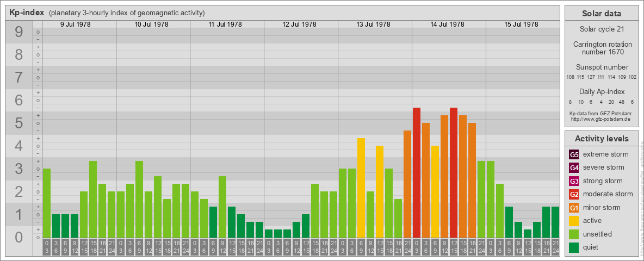Click the 'unsettled' legend label
The image size is (644, 261).
(x=598, y=234)
